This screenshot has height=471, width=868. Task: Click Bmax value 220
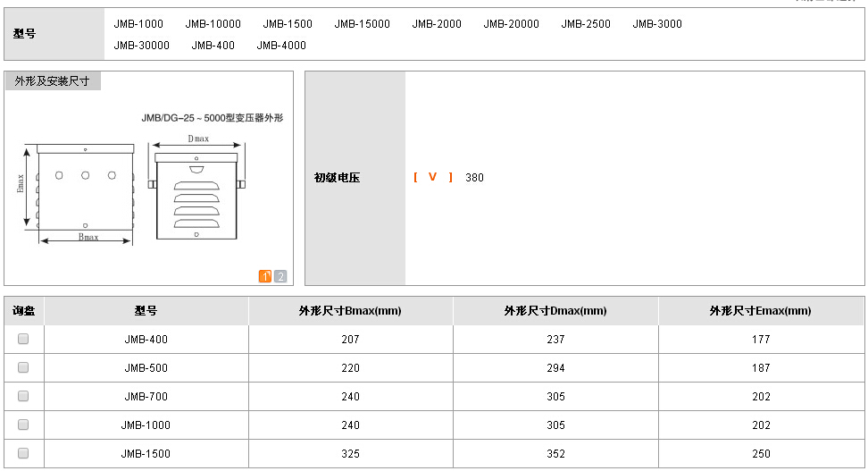350,368
